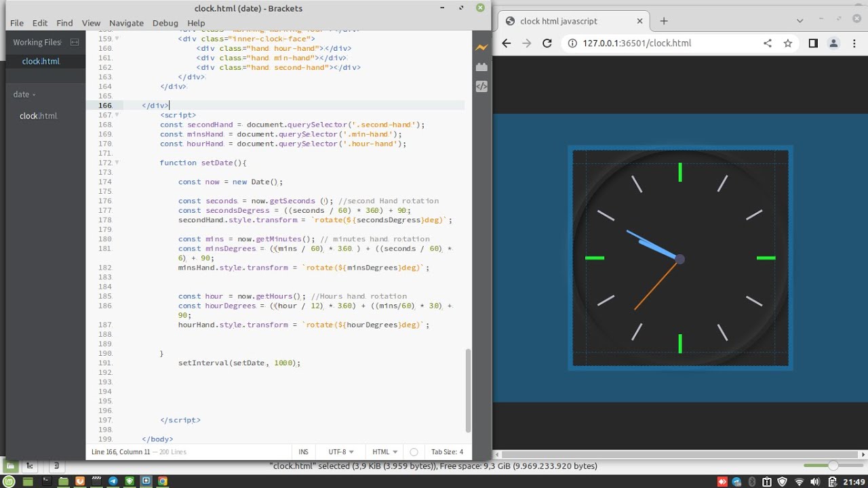Click the split view icon beside Working Files

[x=75, y=42]
